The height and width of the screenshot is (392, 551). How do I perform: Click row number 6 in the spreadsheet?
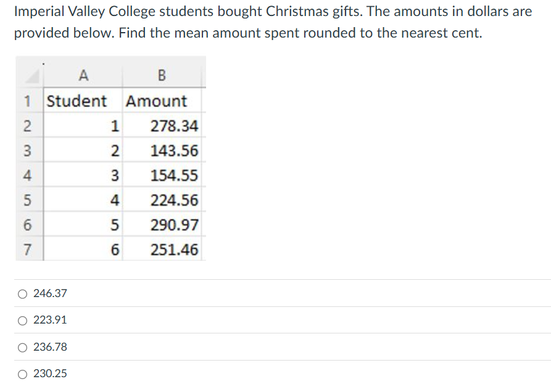pos(26,224)
